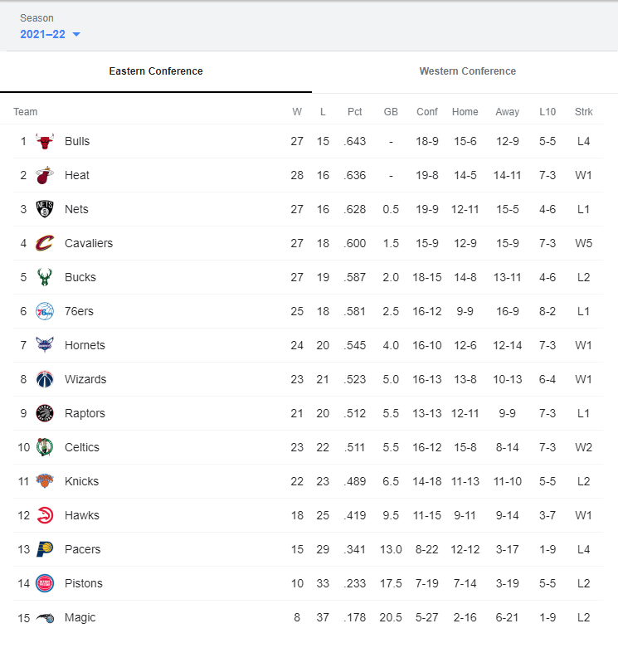Click the Pistons team logo

click(x=45, y=583)
